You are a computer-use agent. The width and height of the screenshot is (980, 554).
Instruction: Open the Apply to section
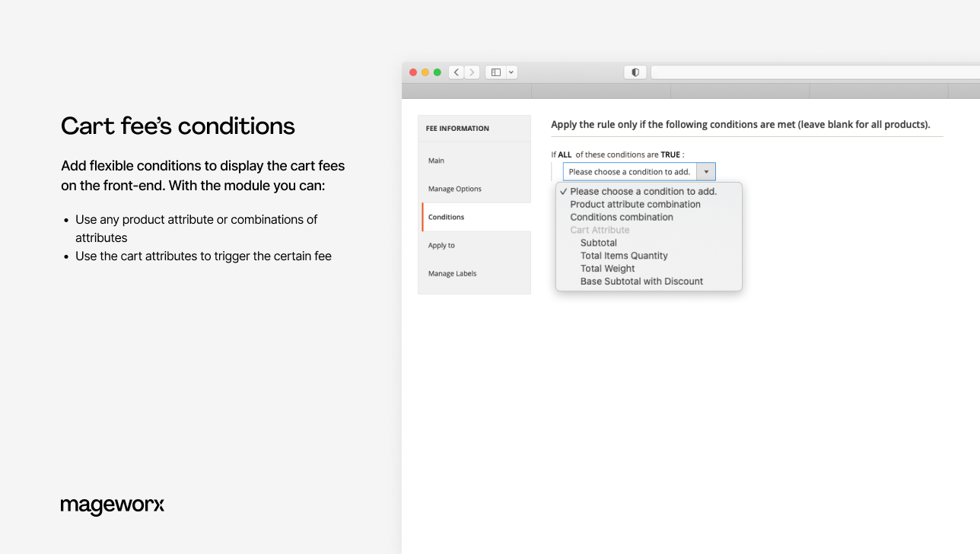coord(441,245)
